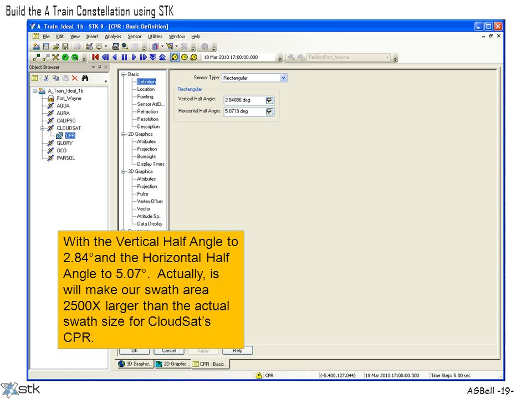Open the Insert menu
This screenshot has width=532, height=399.
(x=92, y=37)
